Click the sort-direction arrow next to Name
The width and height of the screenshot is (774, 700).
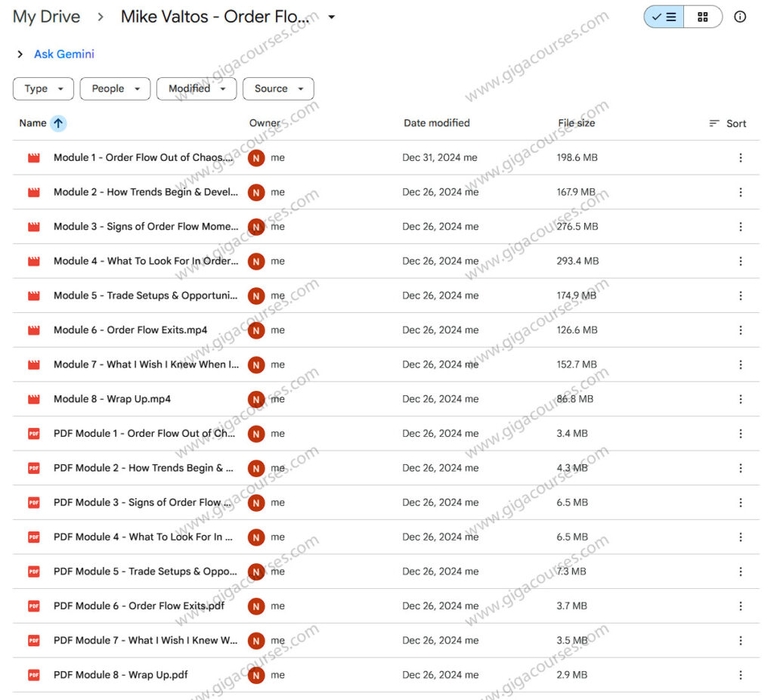pyautogui.click(x=58, y=123)
